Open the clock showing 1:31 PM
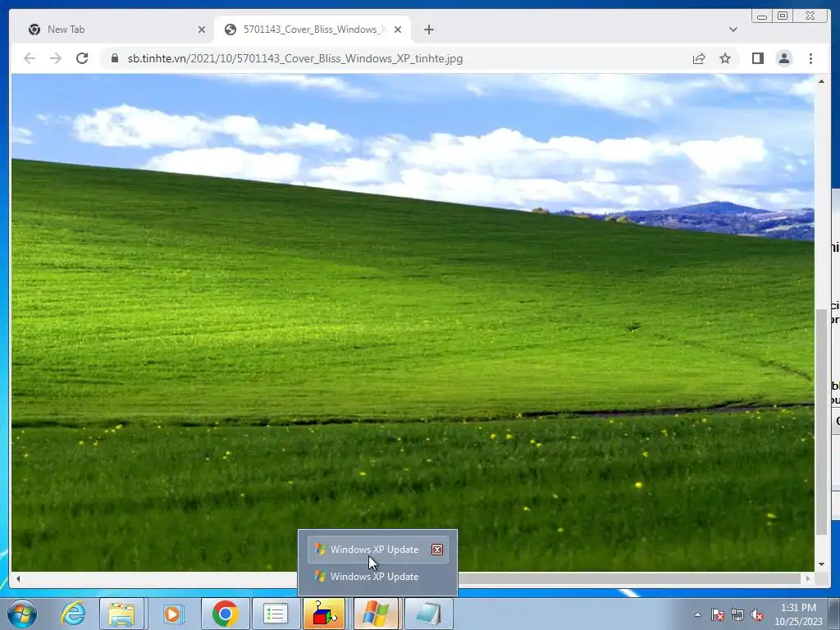The height and width of the screenshot is (630, 840). coord(798,614)
